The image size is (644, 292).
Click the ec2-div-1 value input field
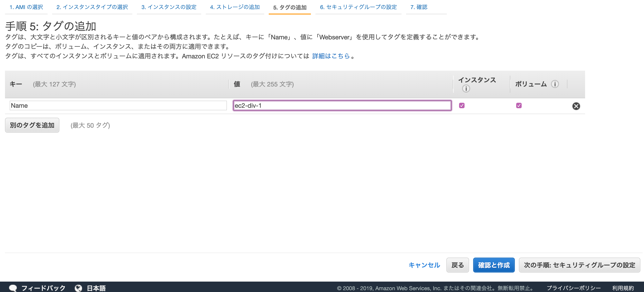coord(342,105)
